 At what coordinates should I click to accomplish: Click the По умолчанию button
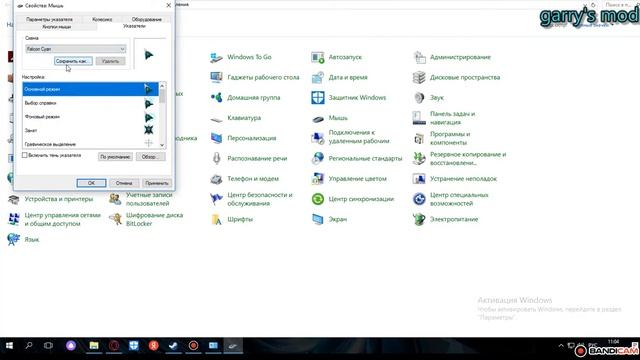click(115, 157)
